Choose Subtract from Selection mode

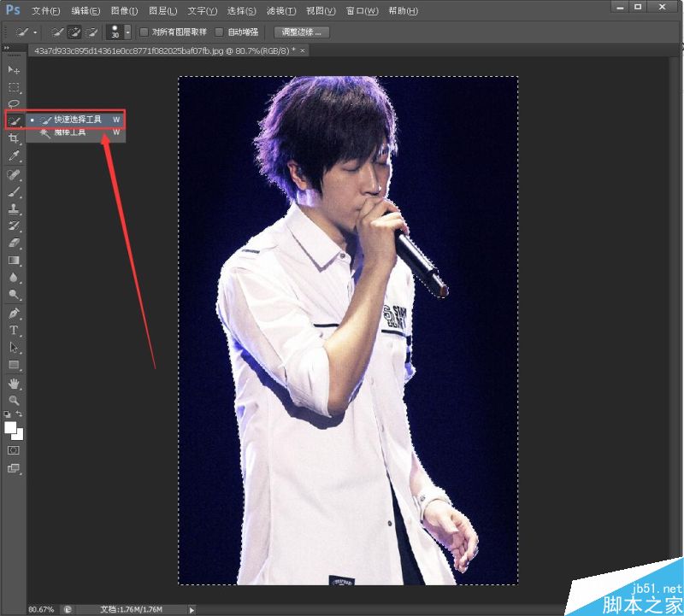tap(91, 32)
